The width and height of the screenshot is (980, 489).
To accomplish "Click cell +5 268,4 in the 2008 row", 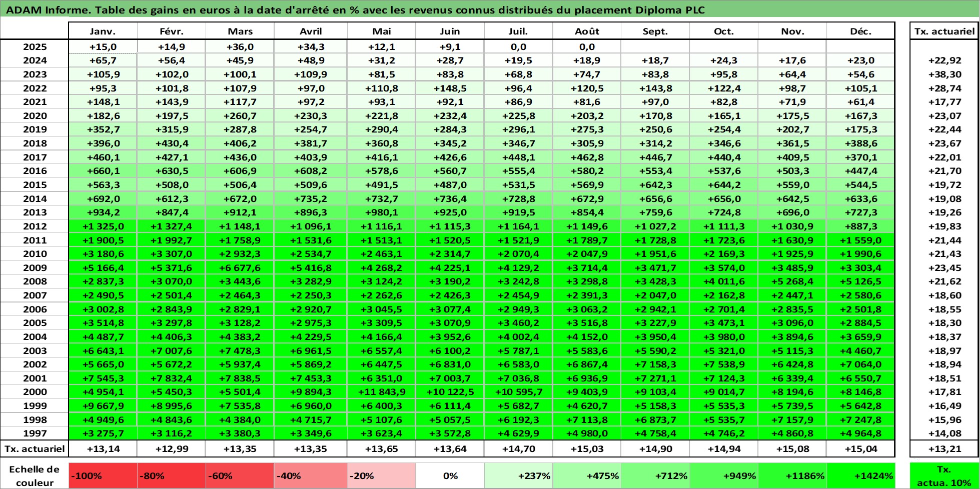I will [792, 281].
